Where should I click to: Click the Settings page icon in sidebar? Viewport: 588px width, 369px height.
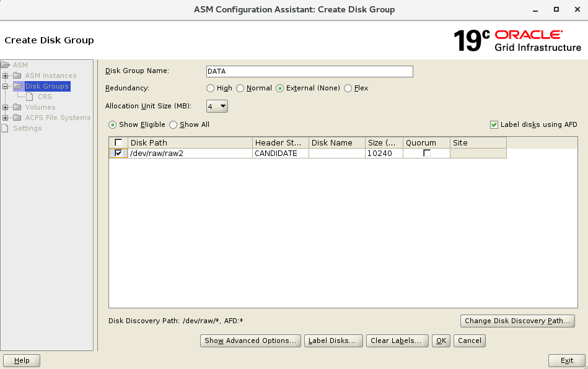click(6, 128)
